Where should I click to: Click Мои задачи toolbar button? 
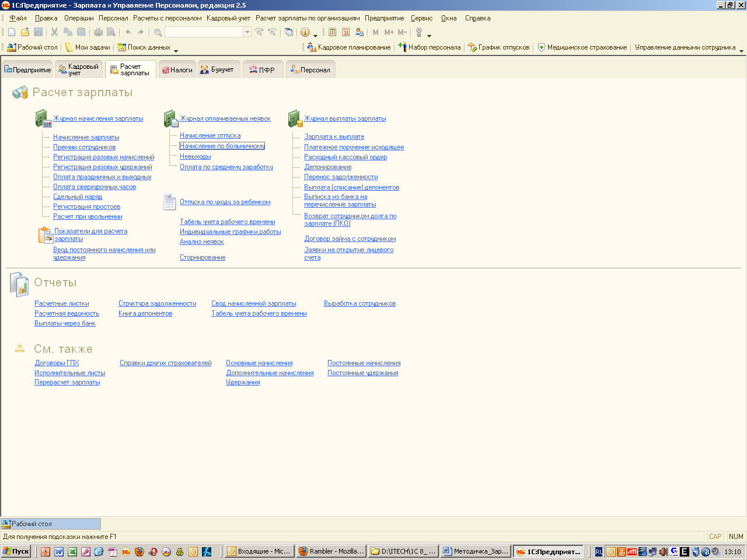tap(87, 47)
